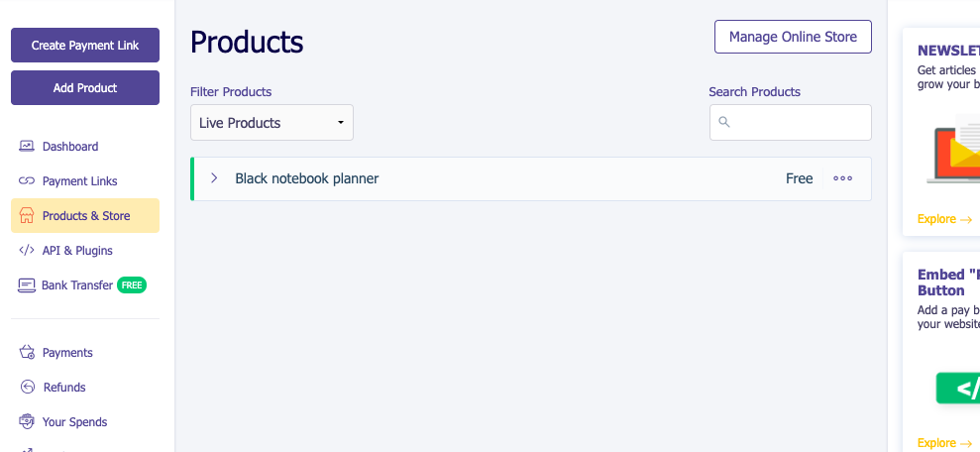Click the Dashboard icon in sidebar
This screenshot has width=980, height=452.
[27, 147]
